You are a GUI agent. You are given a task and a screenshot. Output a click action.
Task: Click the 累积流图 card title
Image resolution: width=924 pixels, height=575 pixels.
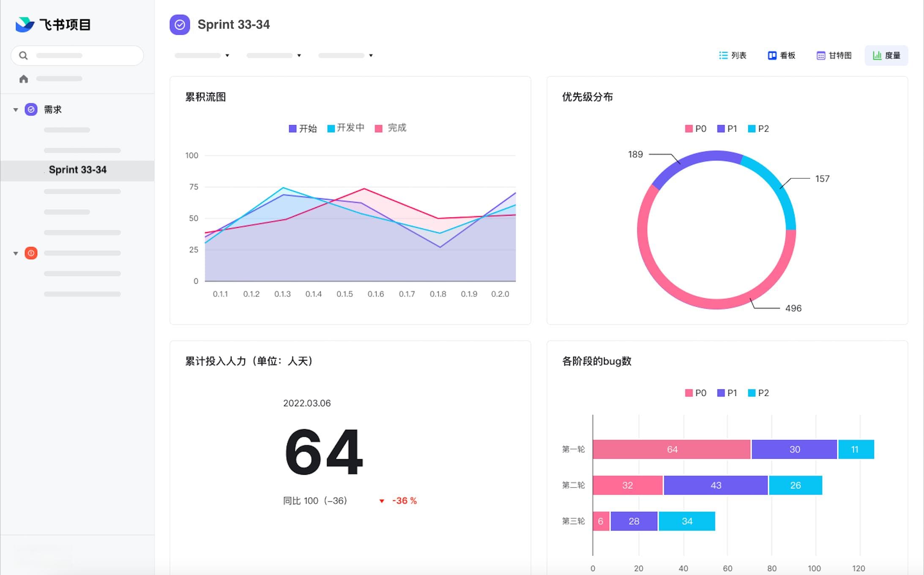pos(205,97)
